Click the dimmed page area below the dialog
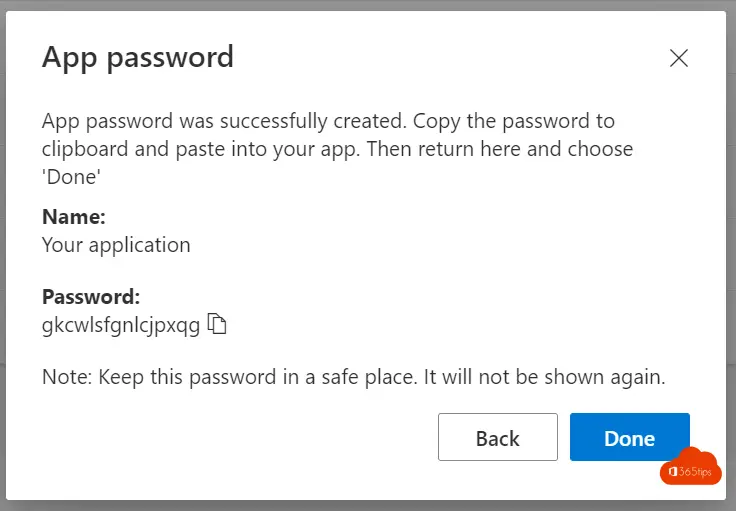This screenshot has height=511, width=736. point(368,506)
